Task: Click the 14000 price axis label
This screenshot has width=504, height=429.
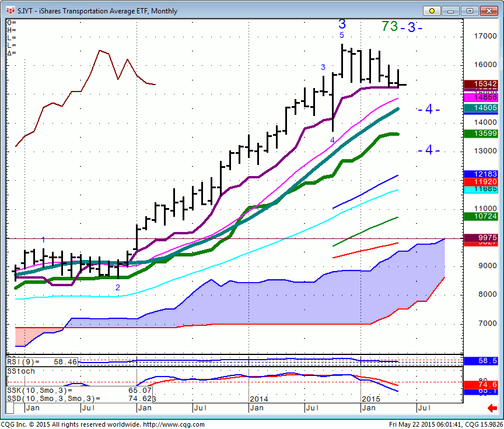Action: (485, 122)
